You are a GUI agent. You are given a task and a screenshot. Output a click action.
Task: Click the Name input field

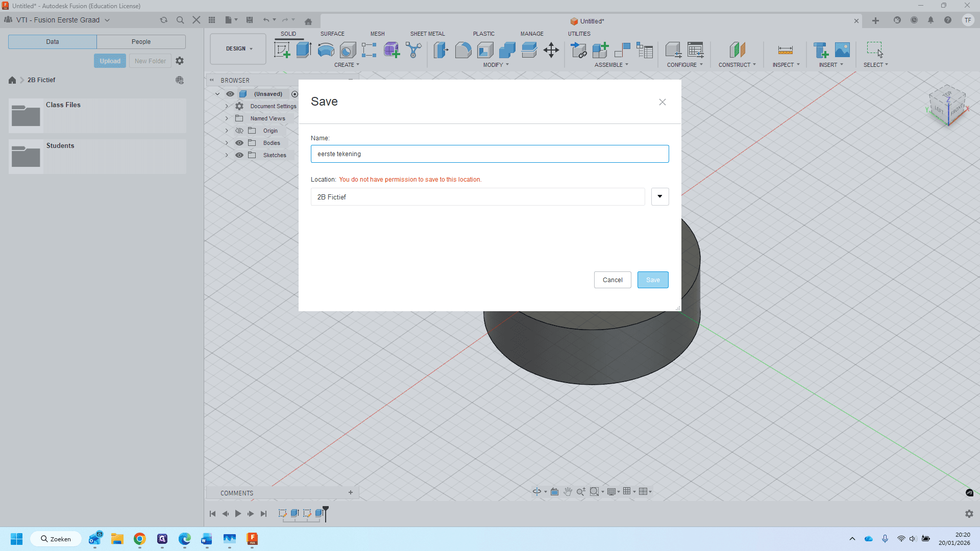pyautogui.click(x=489, y=154)
